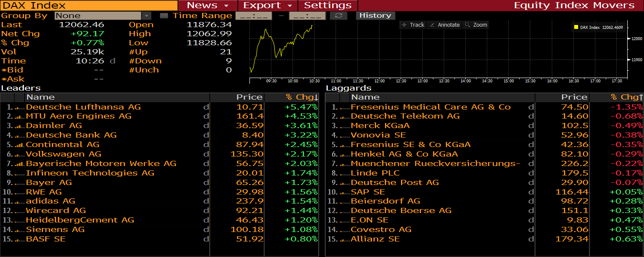Click the bar-chart icon beside Volkswagen AG
The height and width of the screenshot is (257, 644).
[x=19, y=155]
